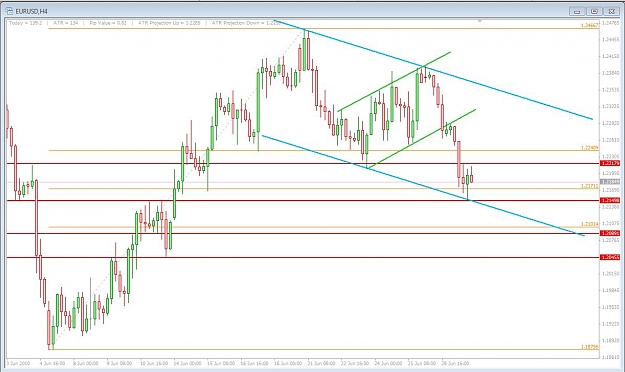The height and width of the screenshot is (372, 625).
Task: Restore the EURUSD,H4 chart window size
Action: tap(594, 11)
